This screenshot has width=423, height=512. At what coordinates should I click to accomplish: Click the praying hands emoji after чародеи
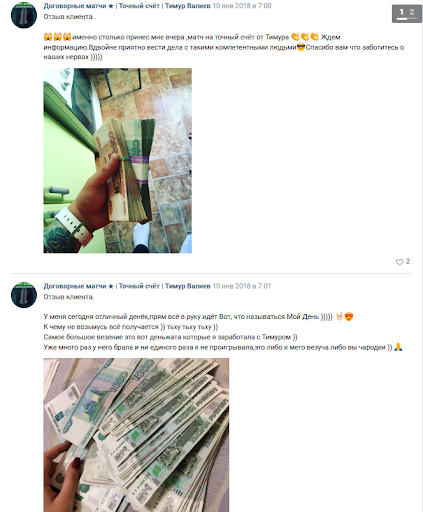coord(398,347)
